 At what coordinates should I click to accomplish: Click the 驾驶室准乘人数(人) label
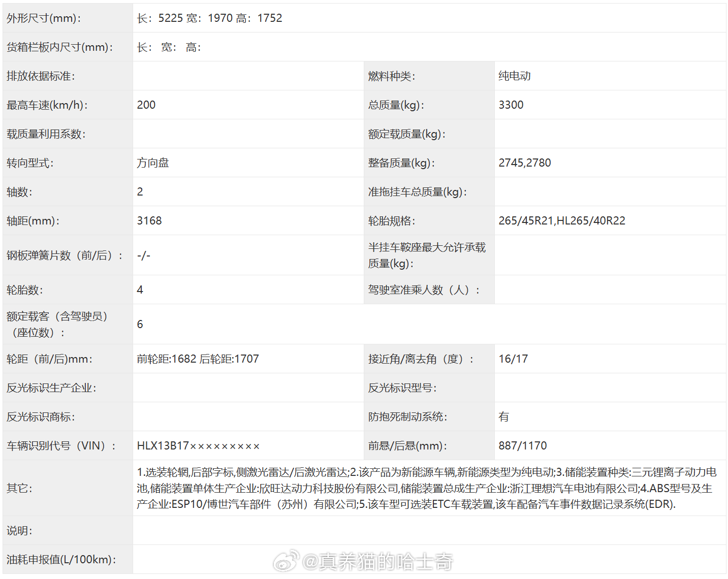click(x=424, y=290)
